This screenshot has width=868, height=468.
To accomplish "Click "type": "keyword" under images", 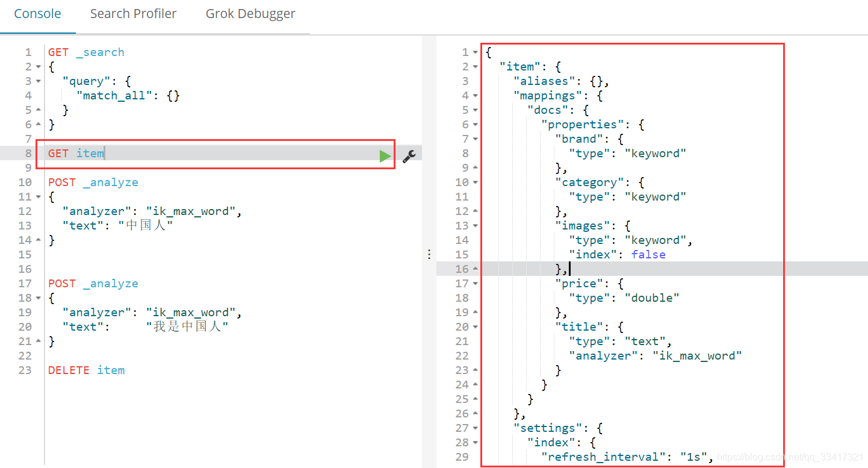I will (x=631, y=240).
